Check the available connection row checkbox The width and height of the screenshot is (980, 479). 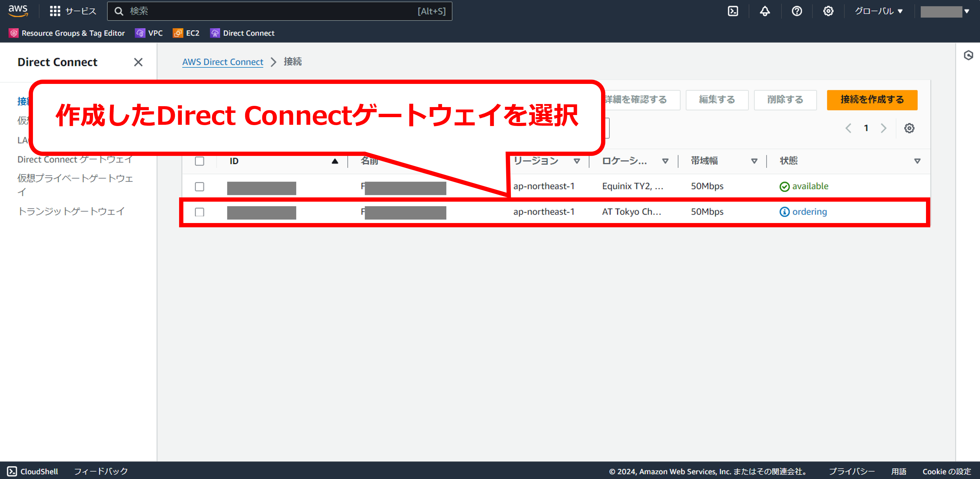click(199, 186)
